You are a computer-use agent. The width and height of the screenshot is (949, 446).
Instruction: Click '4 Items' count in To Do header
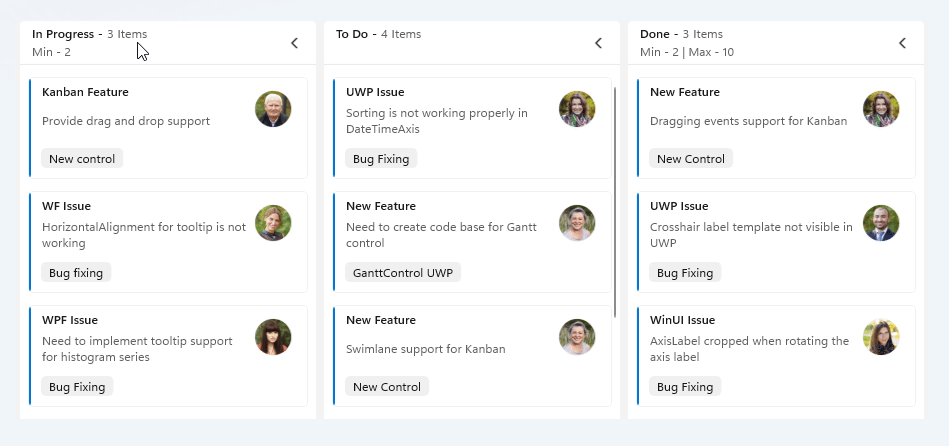click(401, 34)
